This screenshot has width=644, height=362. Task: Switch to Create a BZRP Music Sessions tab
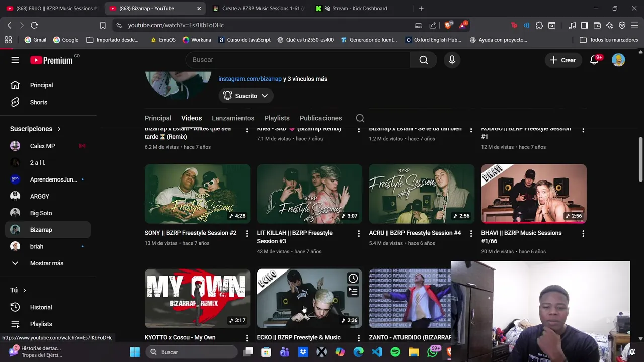258,8
